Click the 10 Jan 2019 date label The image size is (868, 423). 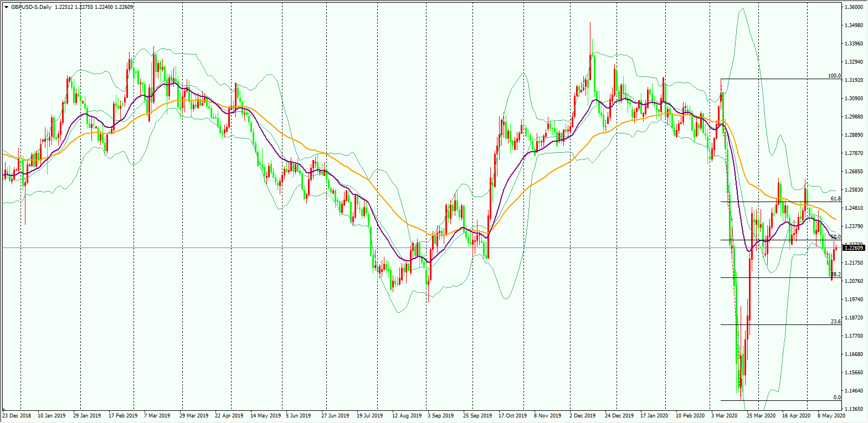pos(53,415)
